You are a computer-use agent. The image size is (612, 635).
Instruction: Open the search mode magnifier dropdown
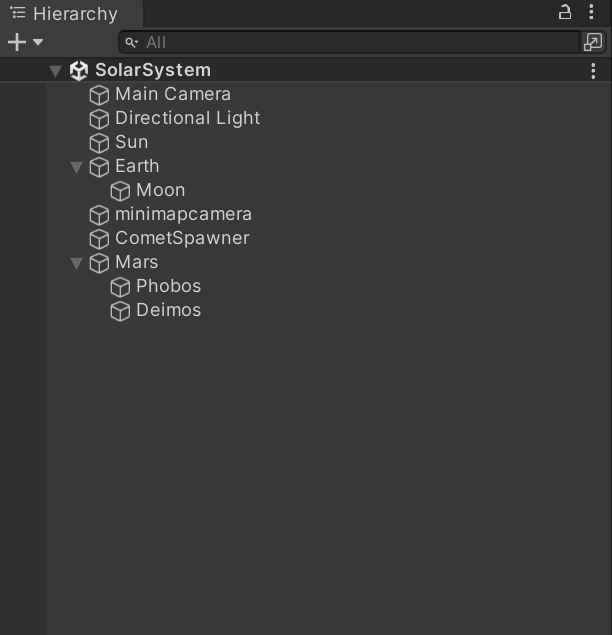coord(132,42)
